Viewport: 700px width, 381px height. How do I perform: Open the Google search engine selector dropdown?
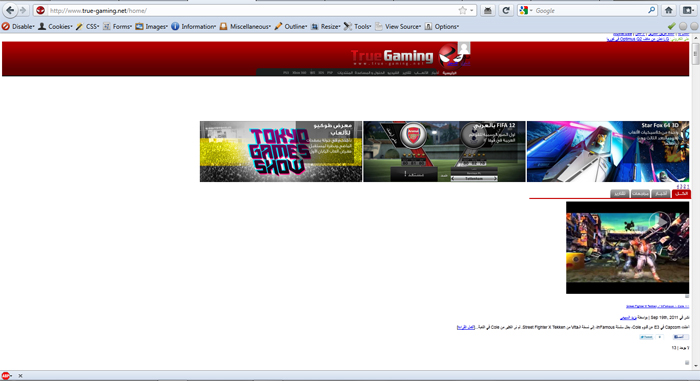point(526,10)
